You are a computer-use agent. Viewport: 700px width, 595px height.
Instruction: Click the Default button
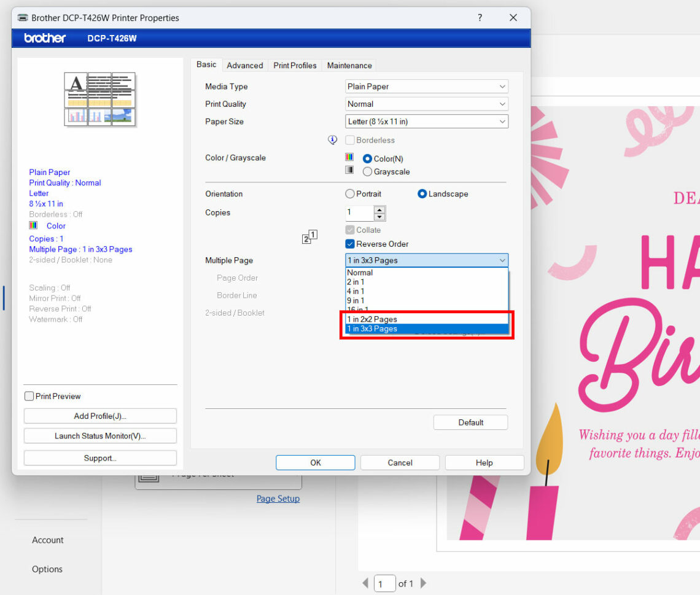coord(470,422)
